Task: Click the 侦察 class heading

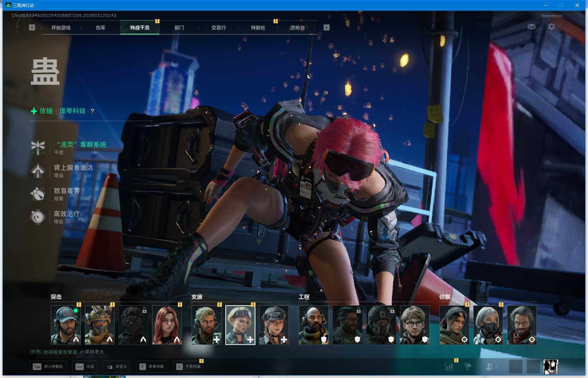Action: pos(445,297)
